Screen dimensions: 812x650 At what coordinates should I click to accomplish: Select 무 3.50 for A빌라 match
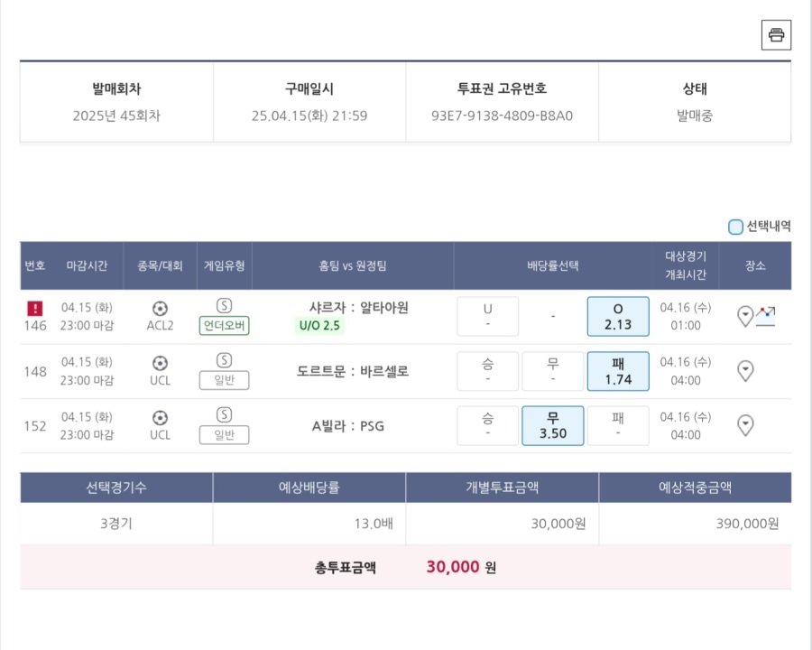click(x=552, y=425)
